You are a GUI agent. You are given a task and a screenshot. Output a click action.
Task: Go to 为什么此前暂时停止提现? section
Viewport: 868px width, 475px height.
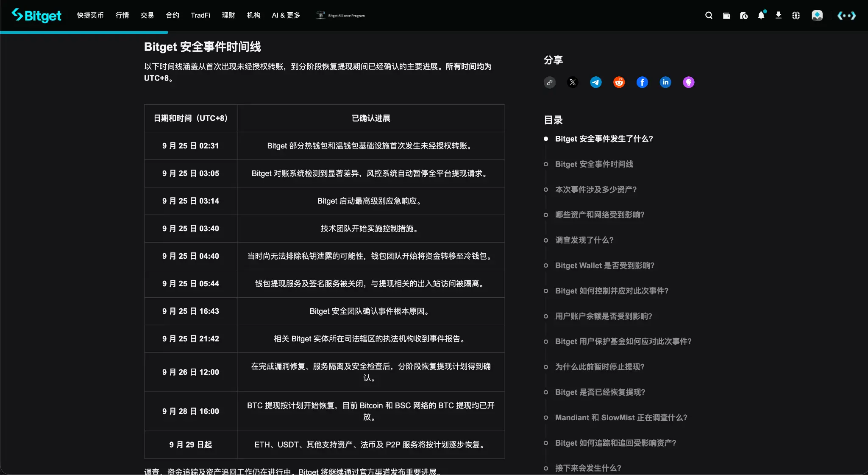pyautogui.click(x=600, y=367)
